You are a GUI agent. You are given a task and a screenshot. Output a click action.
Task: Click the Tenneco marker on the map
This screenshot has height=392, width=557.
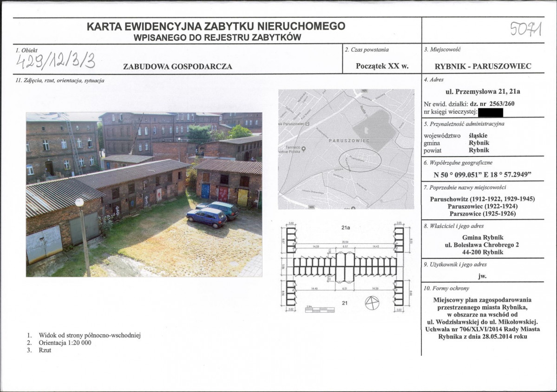tap(304, 150)
